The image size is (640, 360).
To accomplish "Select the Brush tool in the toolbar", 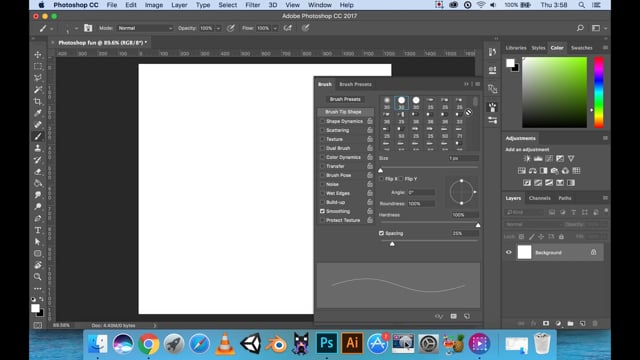I will [38, 136].
